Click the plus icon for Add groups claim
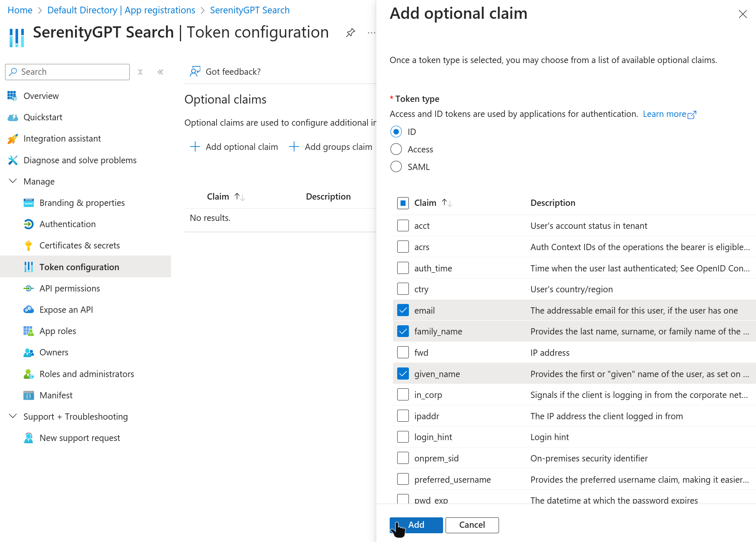Viewport: 756px width, 542px height. coord(294,147)
